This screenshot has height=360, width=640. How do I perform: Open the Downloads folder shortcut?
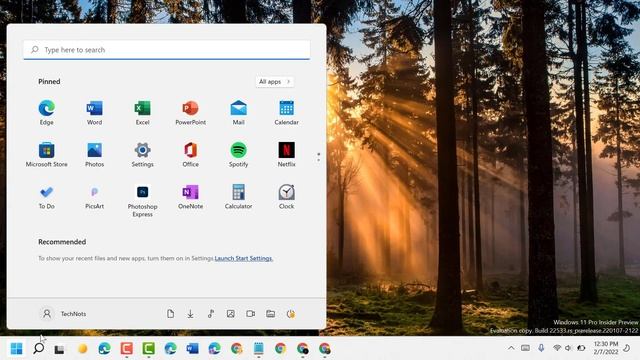[191, 313]
